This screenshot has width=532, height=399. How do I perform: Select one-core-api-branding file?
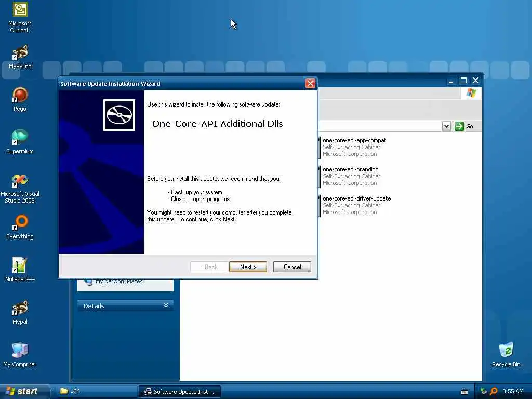351,176
